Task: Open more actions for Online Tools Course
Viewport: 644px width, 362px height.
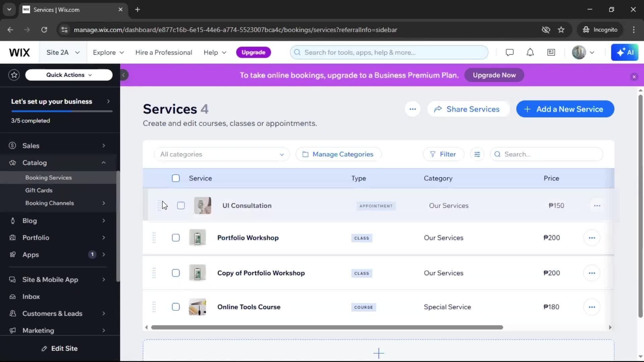Action: point(592,307)
